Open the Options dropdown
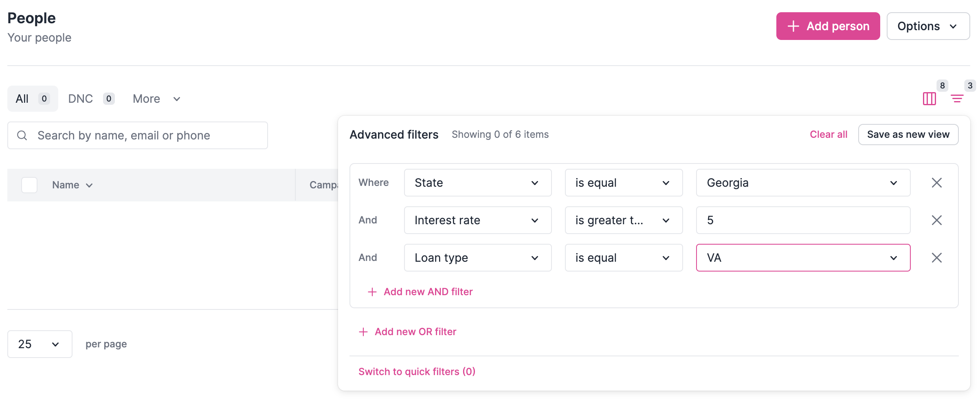Viewport: 980px width, 402px height. click(928, 26)
